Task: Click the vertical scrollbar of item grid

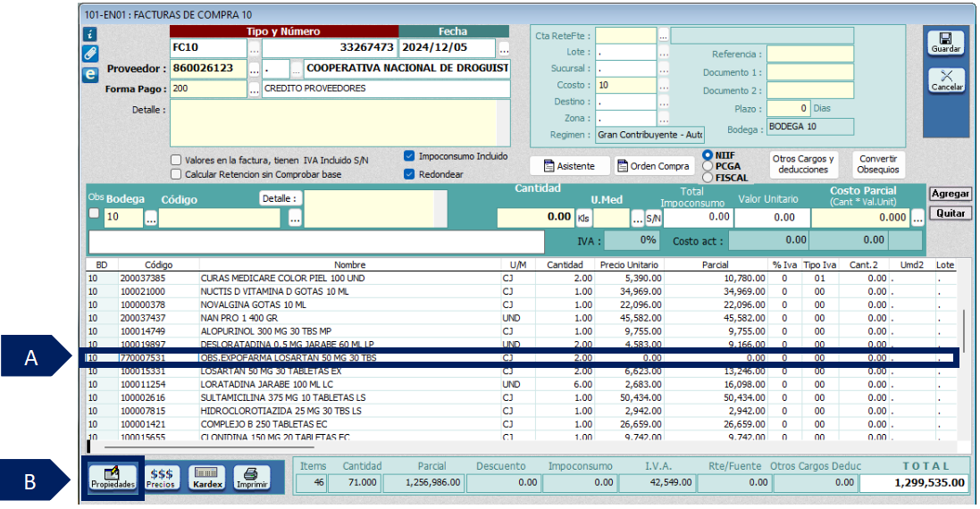Action: coord(963,331)
